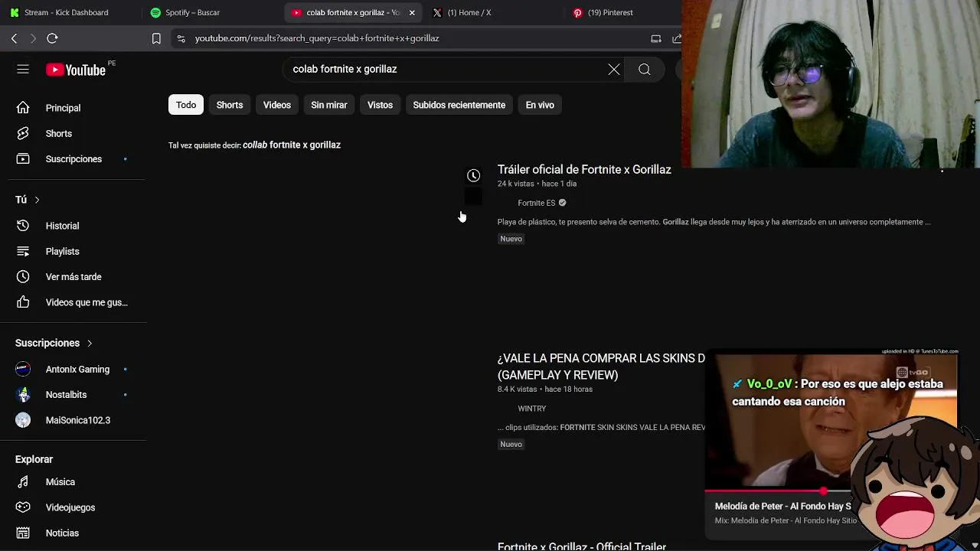
Task: Click Nuevo badge under Tráiler oficial video
Action: (x=511, y=239)
